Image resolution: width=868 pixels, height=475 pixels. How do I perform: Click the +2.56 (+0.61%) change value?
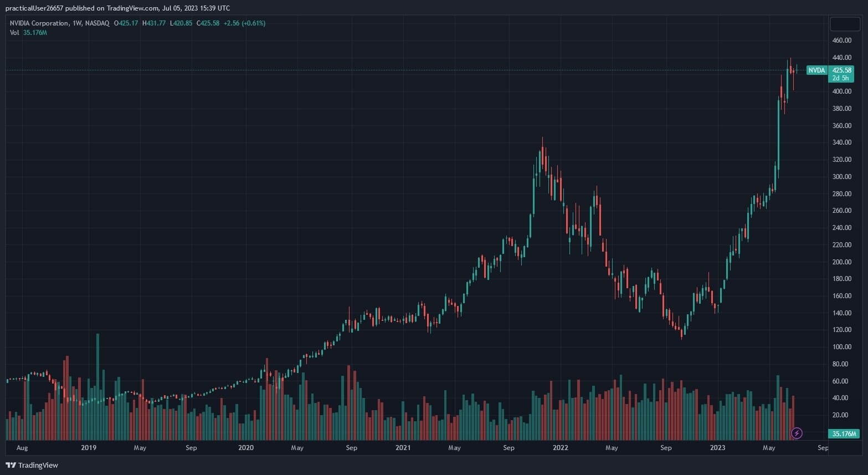coord(244,23)
